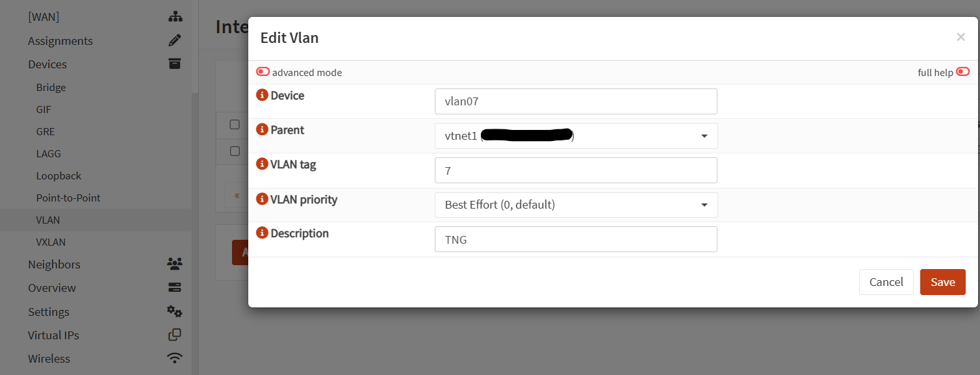Click the Description text field
The width and height of the screenshot is (980, 375).
576,239
